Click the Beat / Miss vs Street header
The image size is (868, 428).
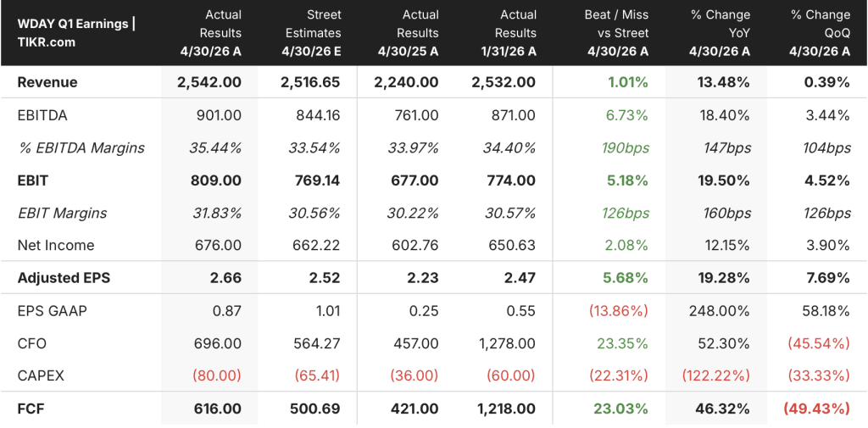coord(616,33)
